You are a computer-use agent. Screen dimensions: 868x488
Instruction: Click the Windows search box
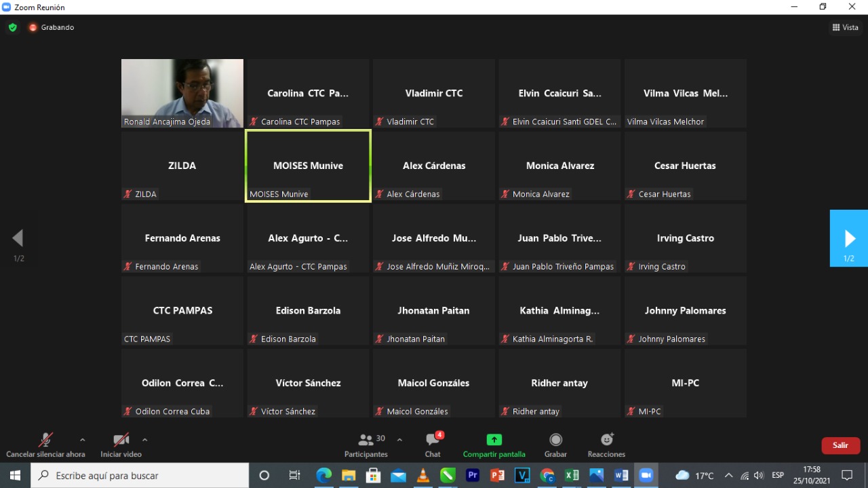[140, 475]
